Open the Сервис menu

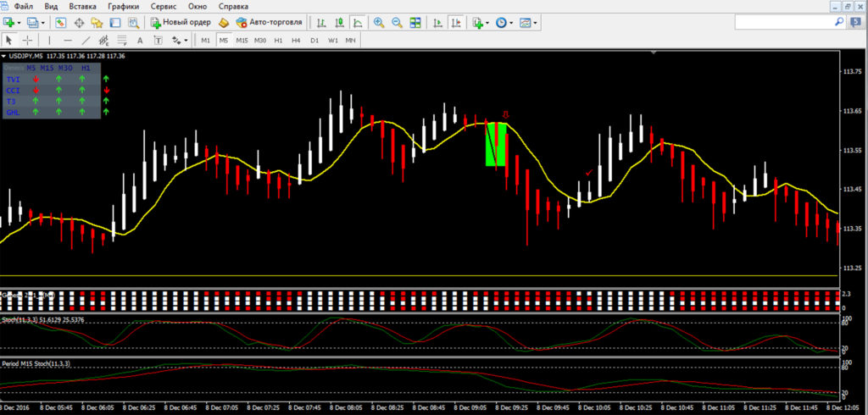click(x=164, y=7)
